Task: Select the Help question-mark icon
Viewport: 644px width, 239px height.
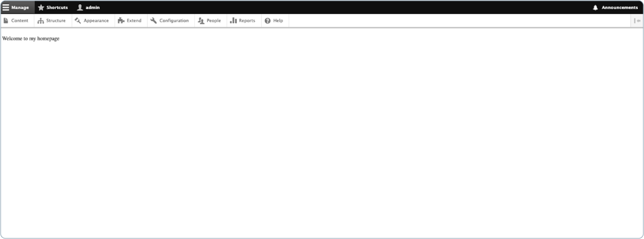Action: tap(268, 21)
